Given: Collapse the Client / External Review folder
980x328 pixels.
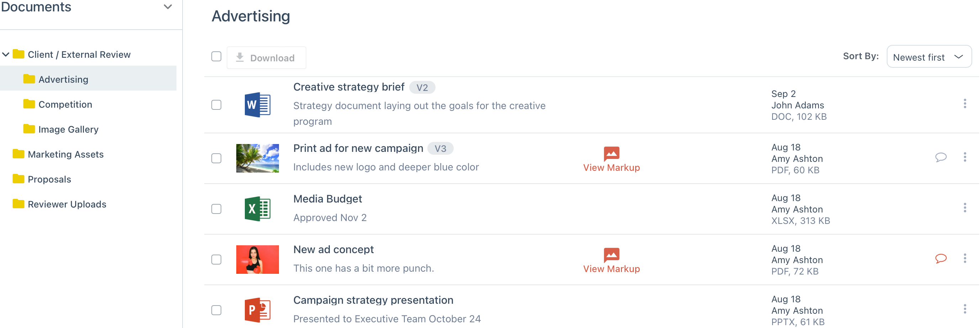Looking at the screenshot, I should click(x=6, y=55).
